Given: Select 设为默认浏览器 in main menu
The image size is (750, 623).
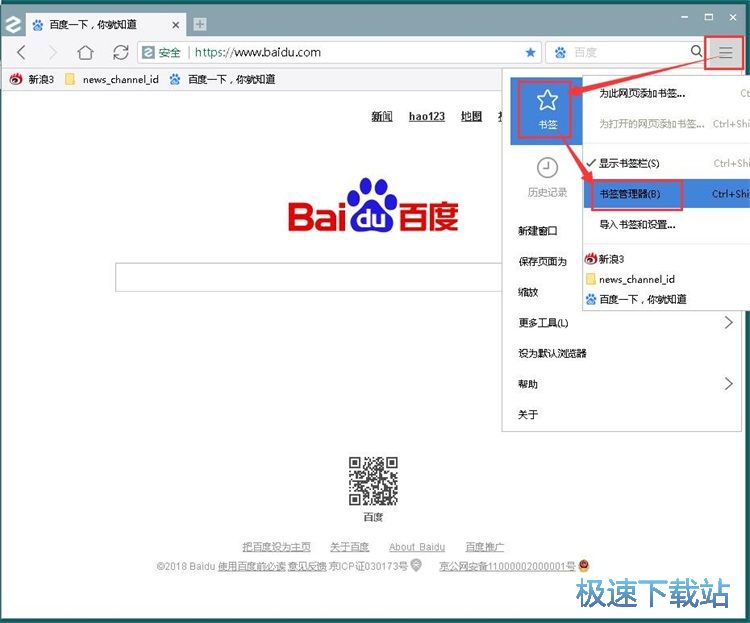Looking at the screenshot, I should (x=552, y=353).
